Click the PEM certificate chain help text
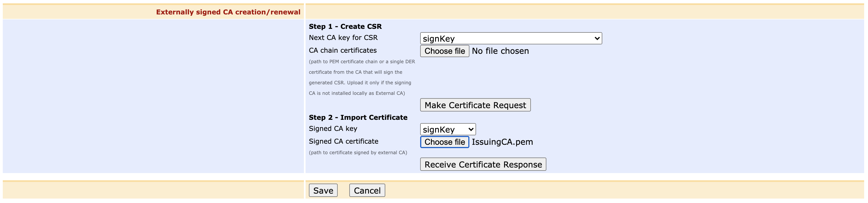 (x=361, y=77)
